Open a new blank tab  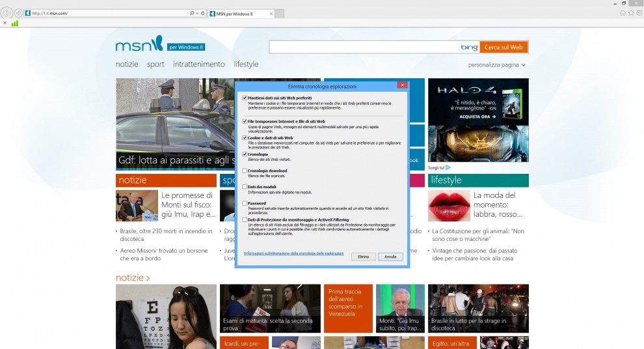click(279, 14)
